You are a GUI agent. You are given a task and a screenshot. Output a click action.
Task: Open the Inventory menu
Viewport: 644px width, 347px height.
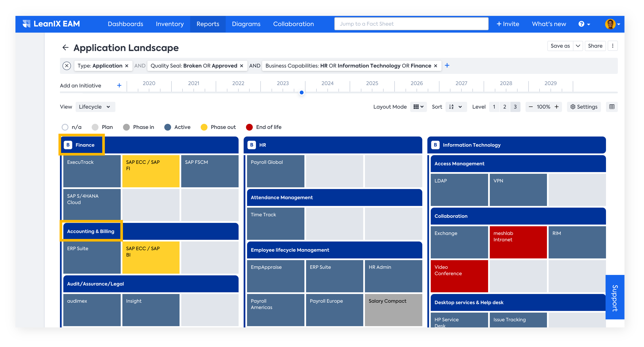[x=170, y=24]
